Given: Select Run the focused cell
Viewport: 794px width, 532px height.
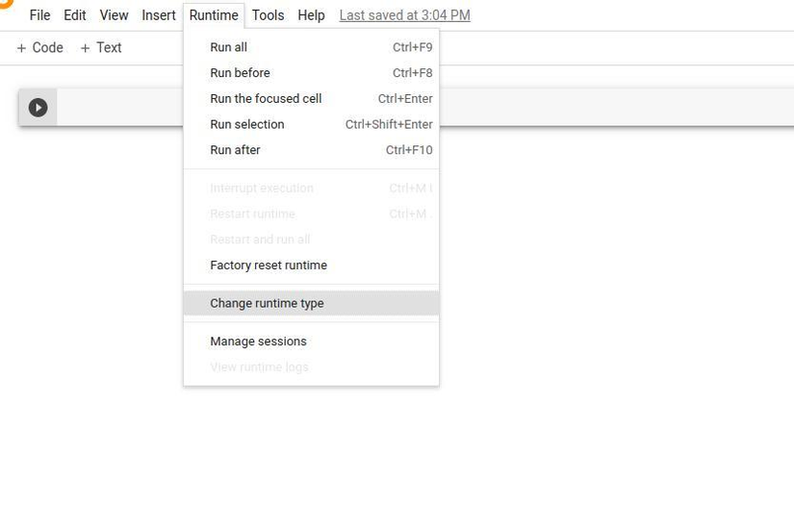Looking at the screenshot, I should point(311,99).
